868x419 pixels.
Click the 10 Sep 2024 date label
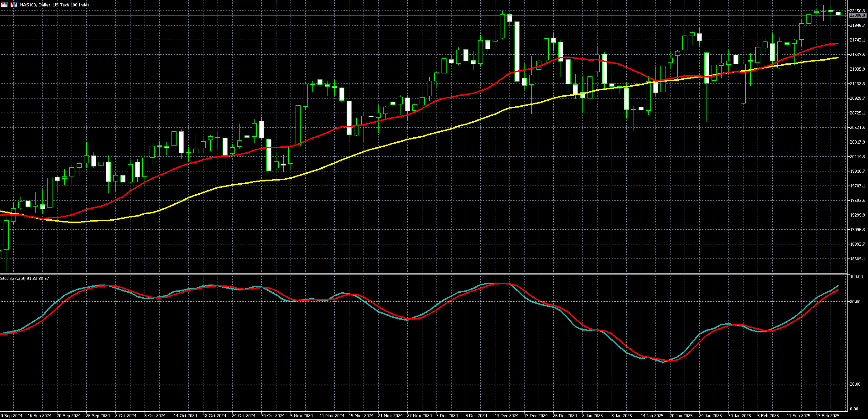coord(11,416)
